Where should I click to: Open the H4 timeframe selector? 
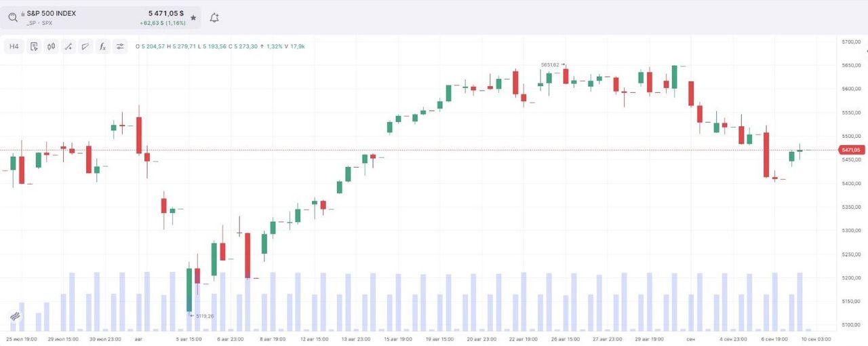14,46
